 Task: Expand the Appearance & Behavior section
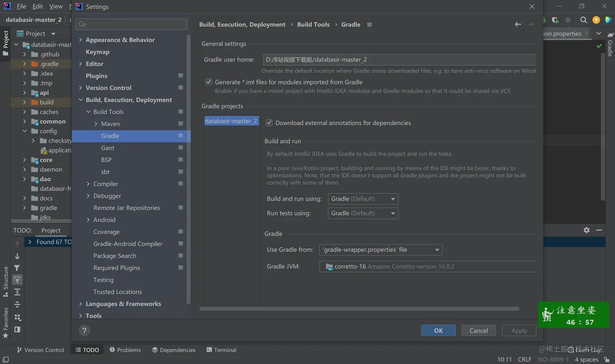click(81, 40)
